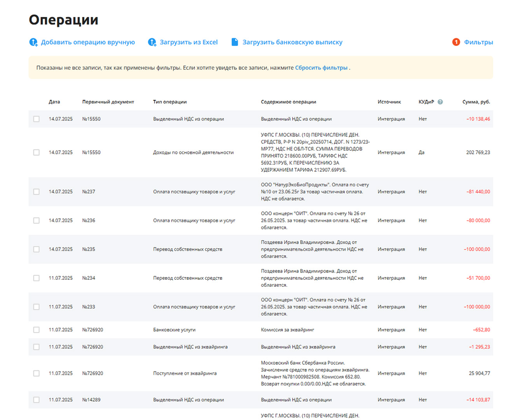Tick the checkbox for document №236
Viewport: 521px width, 420px height.
pyautogui.click(x=37, y=220)
